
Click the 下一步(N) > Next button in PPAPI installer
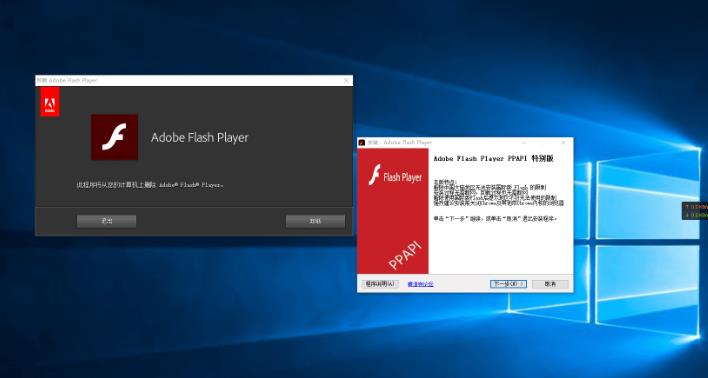coord(508,284)
